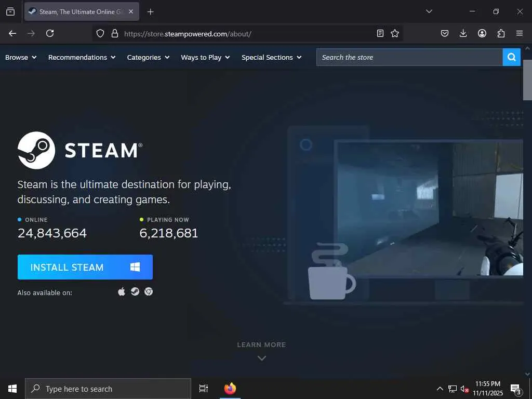Select the SteamOS download icon

tap(135, 291)
